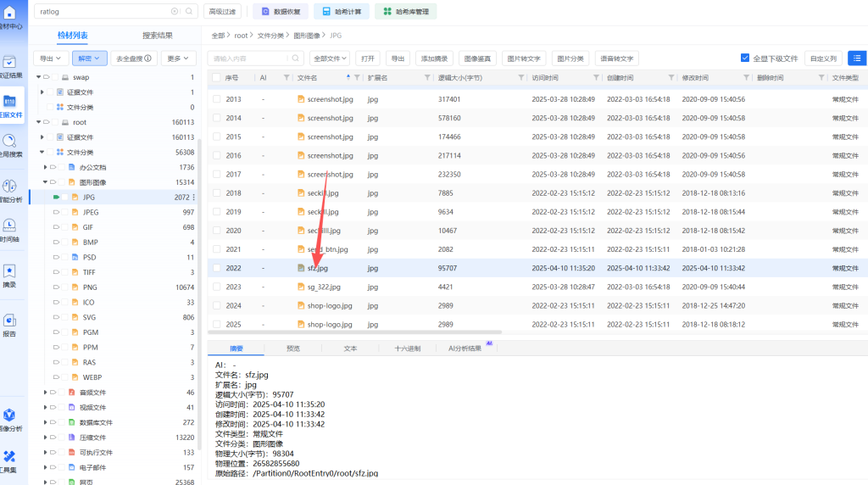Open the 全部文件 dropdown filter
The width and height of the screenshot is (868, 485).
pyautogui.click(x=330, y=59)
